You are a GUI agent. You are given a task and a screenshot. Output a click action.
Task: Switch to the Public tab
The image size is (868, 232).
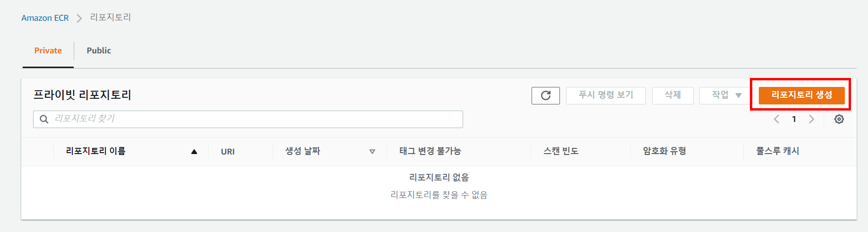click(99, 51)
